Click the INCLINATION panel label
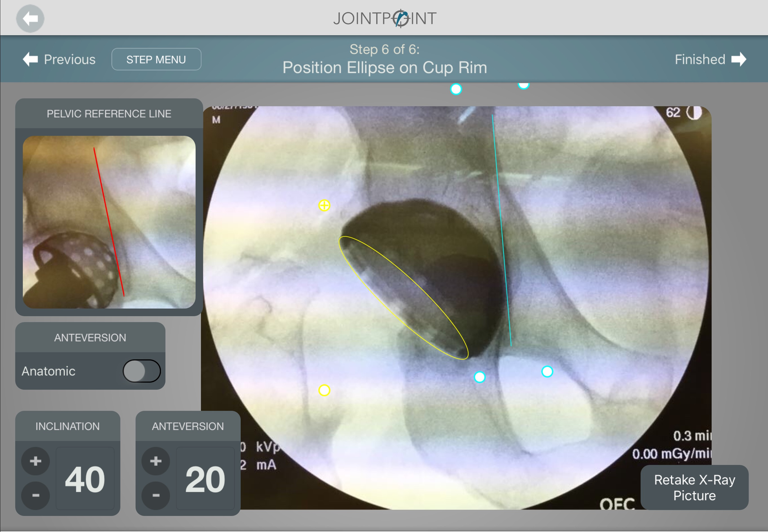The image size is (768, 532). [68, 426]
